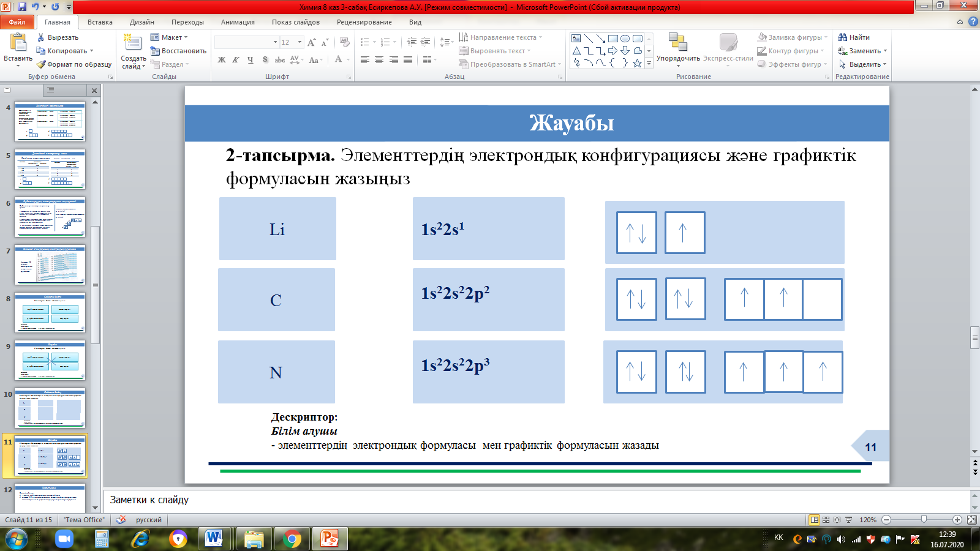
Task: Show the outline tab in the slide pane
Action: pyautogui.click(x=51, y=90)
